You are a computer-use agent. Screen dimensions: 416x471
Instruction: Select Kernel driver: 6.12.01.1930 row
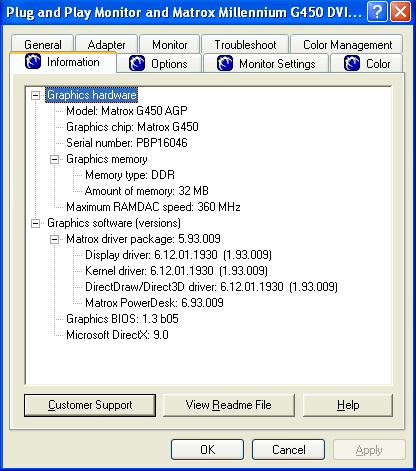pos(176,271)
